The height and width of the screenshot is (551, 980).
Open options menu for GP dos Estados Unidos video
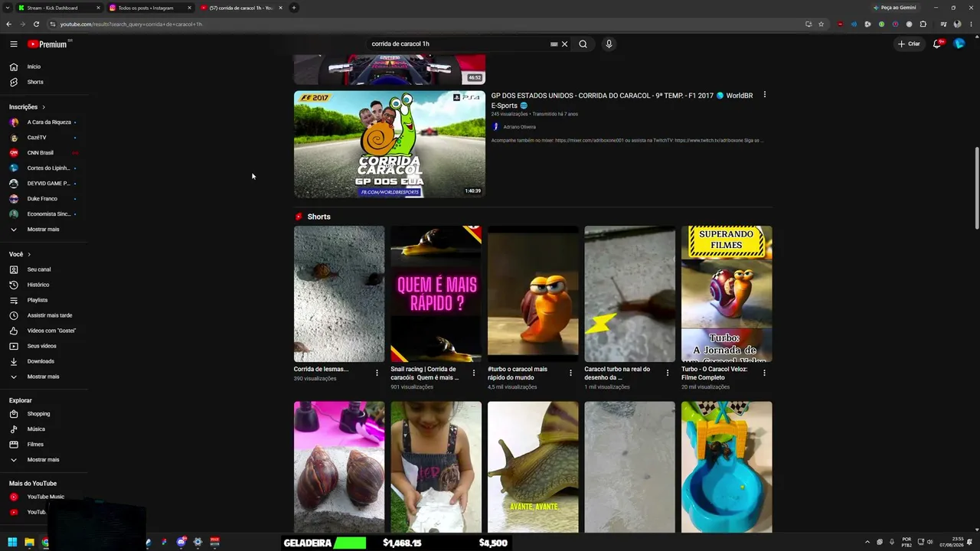pos(764,95)
